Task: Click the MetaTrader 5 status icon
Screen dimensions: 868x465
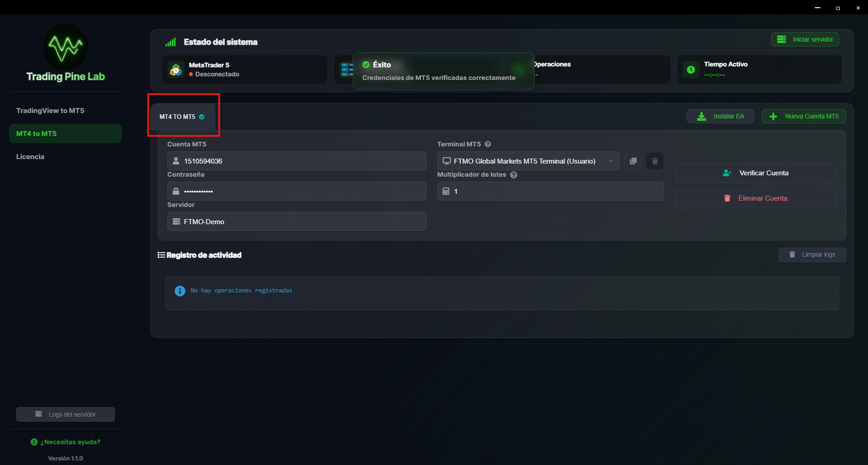Action: (x=175, y=70)
